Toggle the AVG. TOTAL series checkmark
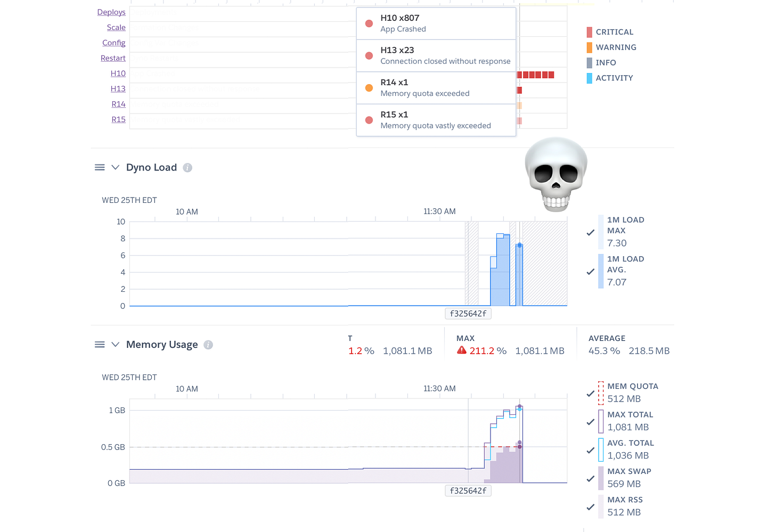 click(590, 450)
